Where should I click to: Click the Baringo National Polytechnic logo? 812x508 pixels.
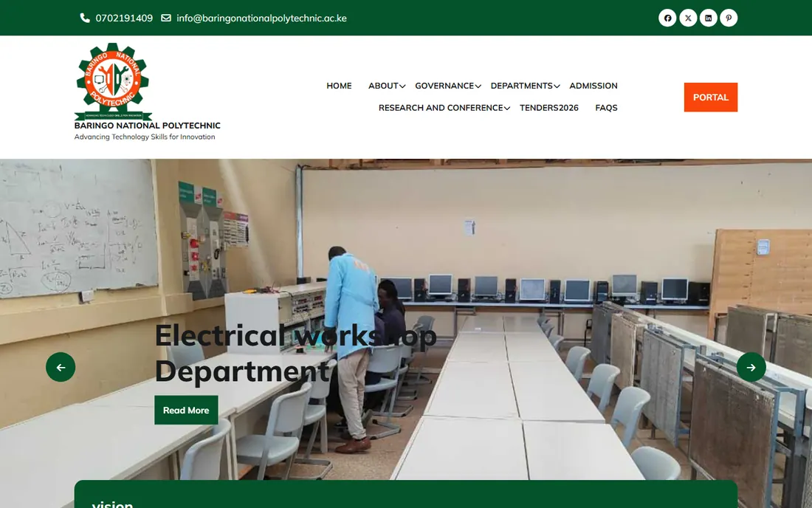point(113,81)
